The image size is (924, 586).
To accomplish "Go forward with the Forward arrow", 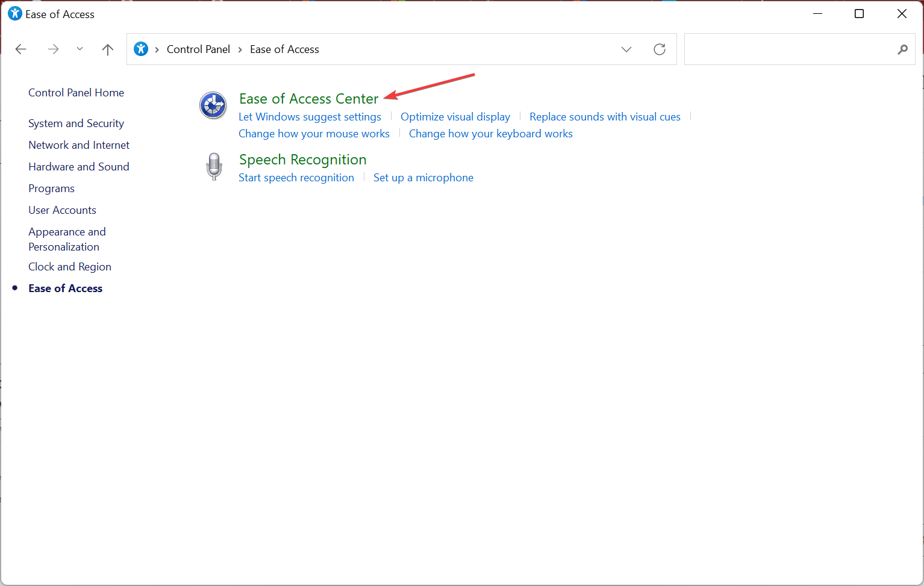I will click(x=53, y=49).
